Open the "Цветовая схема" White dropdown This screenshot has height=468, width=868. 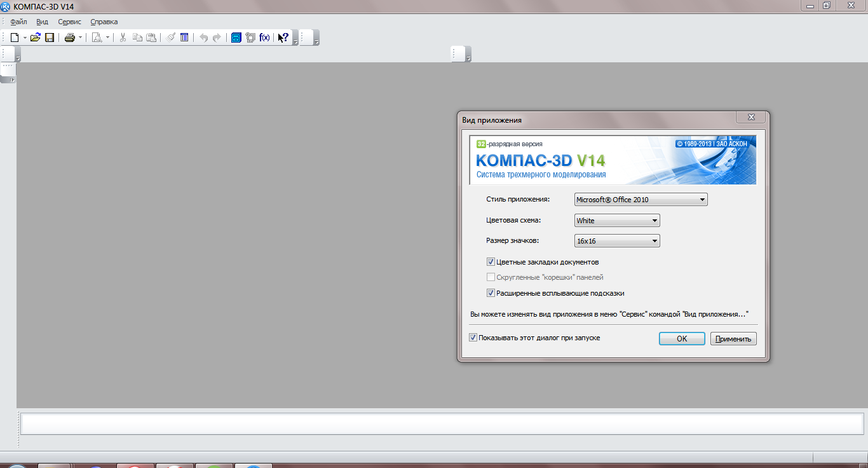[x=616, y=221]
